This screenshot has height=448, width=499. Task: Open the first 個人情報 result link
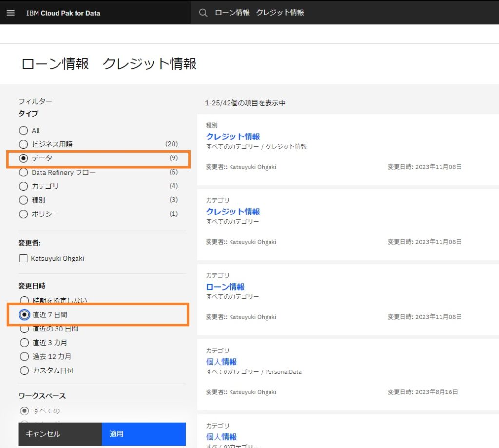222,362
